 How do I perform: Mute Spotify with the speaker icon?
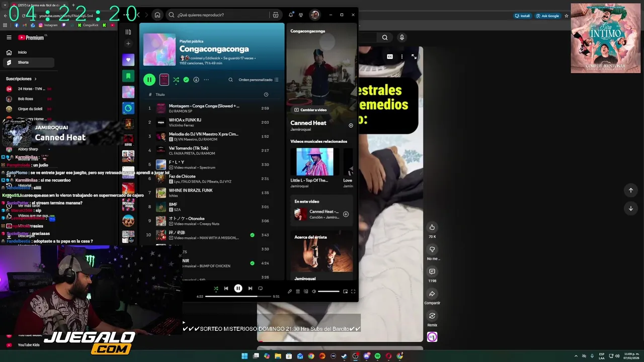[313, 292]
